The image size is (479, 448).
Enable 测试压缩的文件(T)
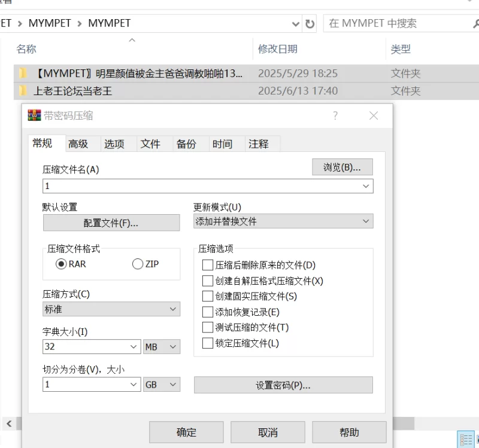208,327
